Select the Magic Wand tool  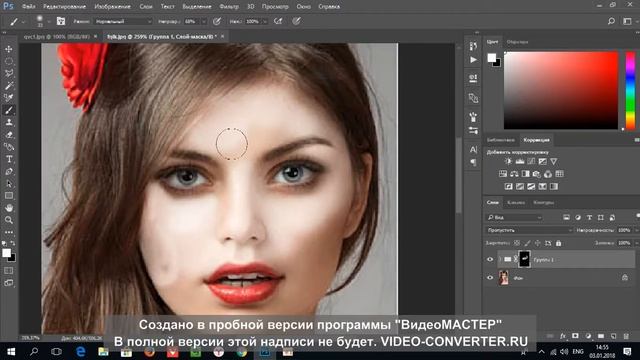[9, 86]
